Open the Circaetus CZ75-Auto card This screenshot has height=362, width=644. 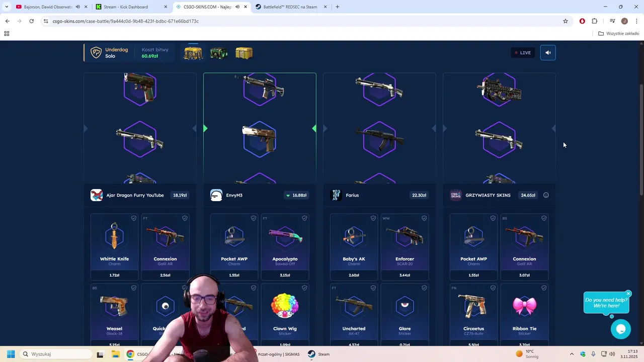tap(473, 315)
